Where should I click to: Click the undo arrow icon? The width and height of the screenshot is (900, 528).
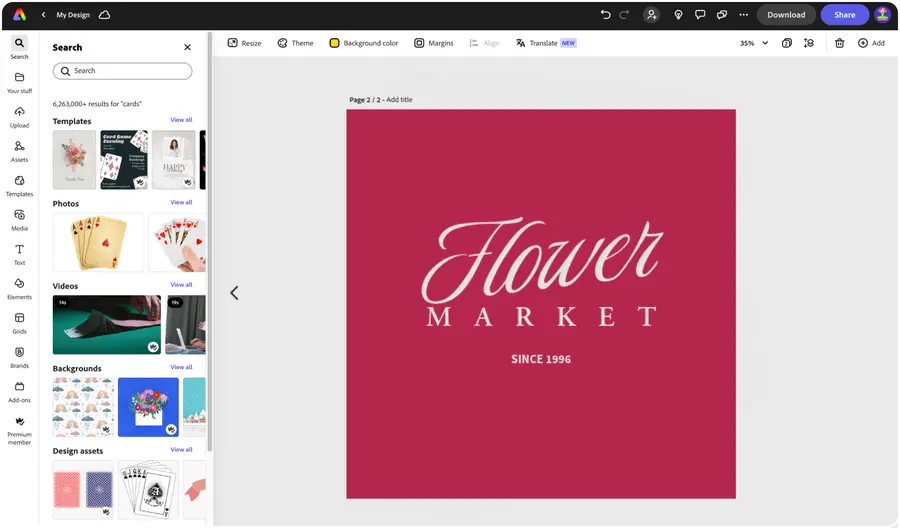tap(605, 15)
